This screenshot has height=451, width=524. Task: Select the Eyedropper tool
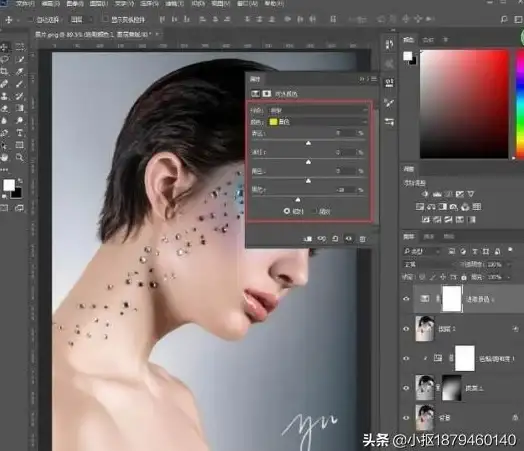(x=20, y=72)
